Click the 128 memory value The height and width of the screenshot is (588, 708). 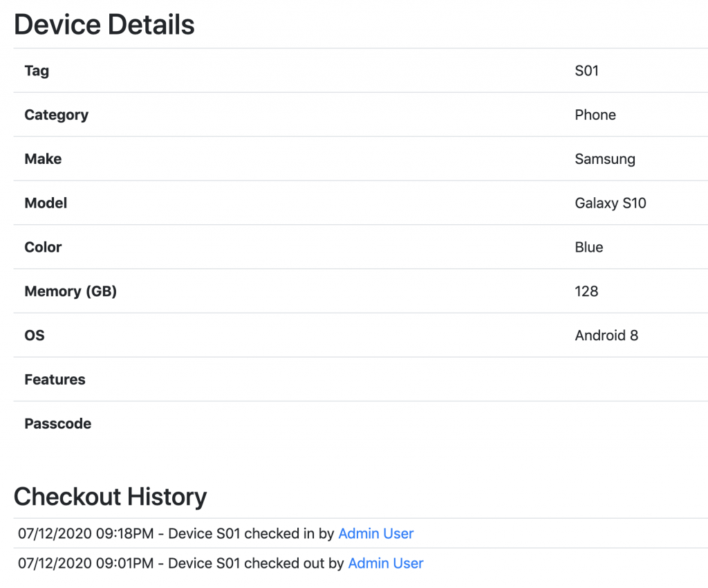[586, 292]
